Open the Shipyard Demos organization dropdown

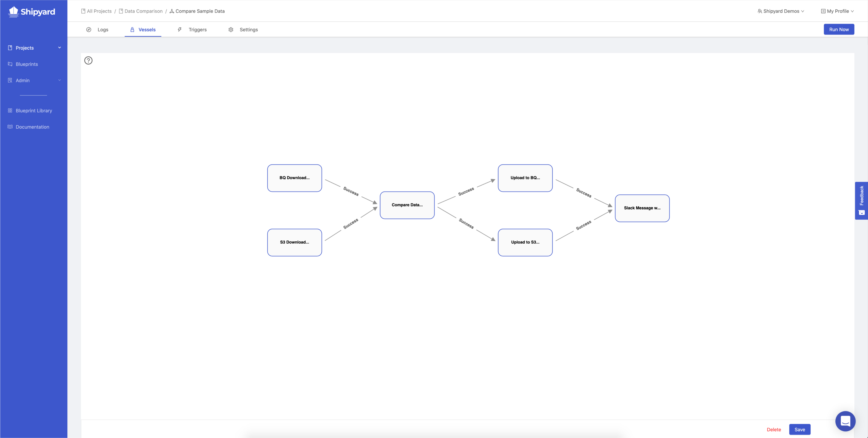point(781,11)
